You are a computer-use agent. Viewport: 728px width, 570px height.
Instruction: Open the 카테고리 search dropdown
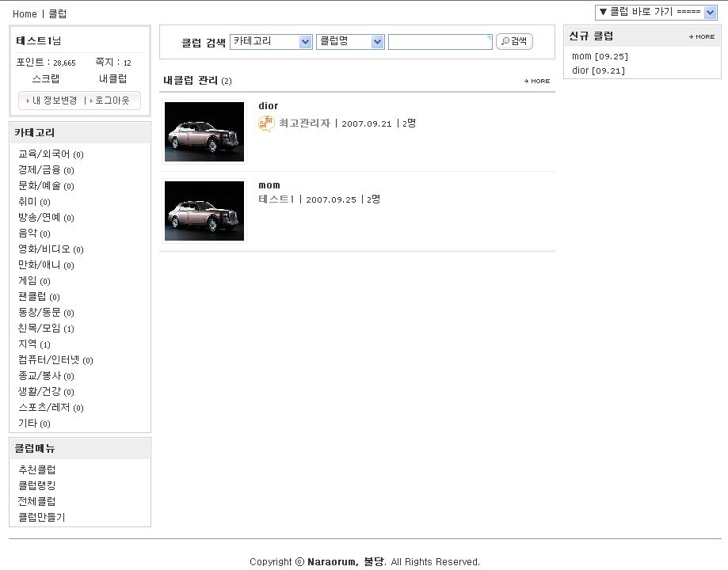click(x=271, y=42)
